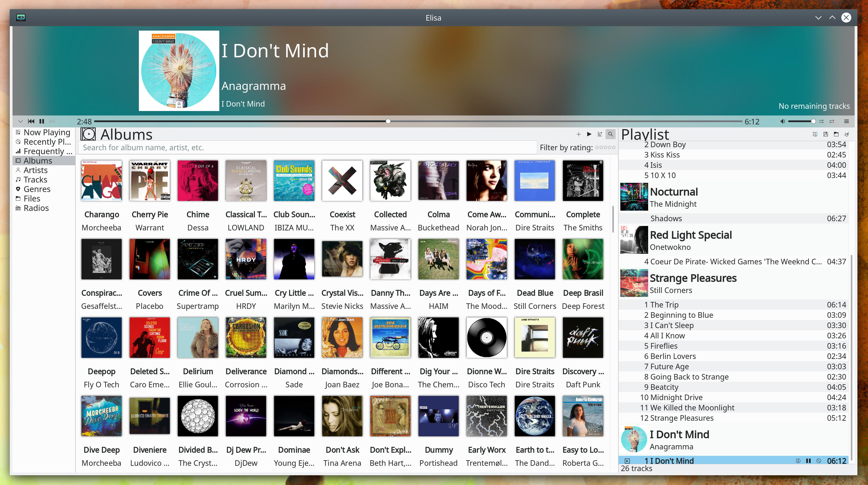This screenshot has width=868, height=485.
Task: Open the hamburger application menu
Action: coord(847,121)
